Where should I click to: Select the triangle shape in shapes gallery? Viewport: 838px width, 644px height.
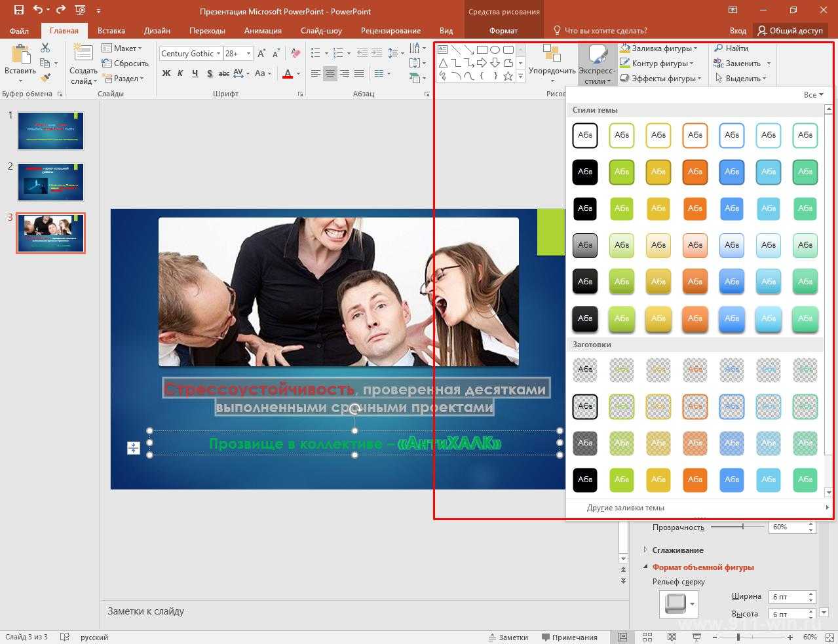(443, 63)
